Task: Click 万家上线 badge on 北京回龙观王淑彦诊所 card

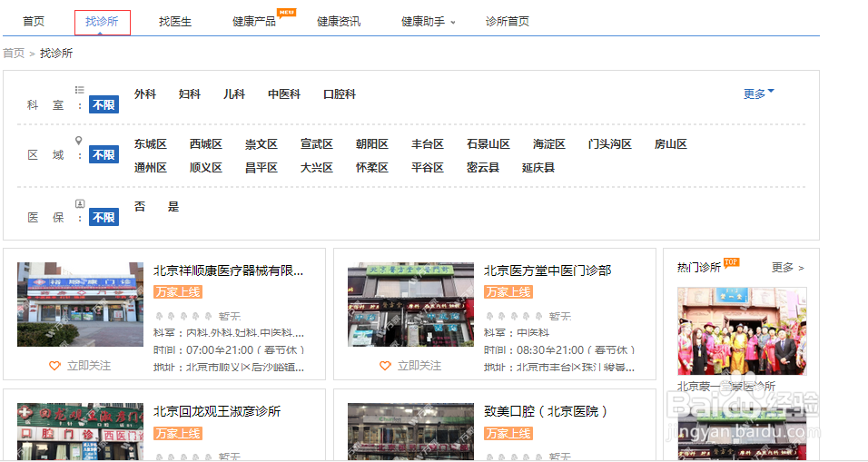Action: [178, 433]
